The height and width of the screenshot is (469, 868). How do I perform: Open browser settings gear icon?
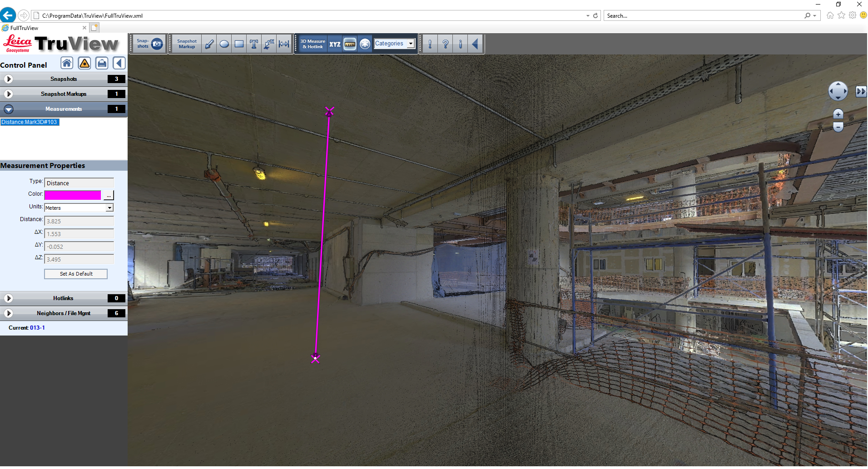[853, 15]
